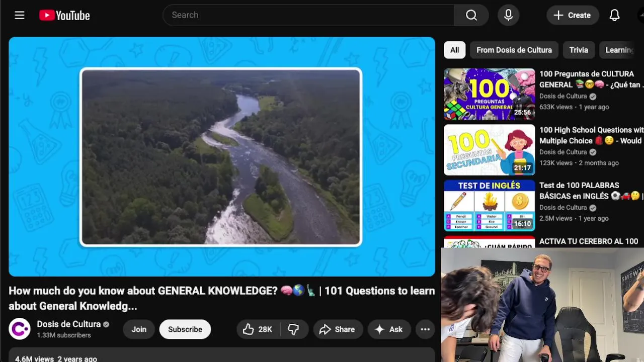Subscribe to Dosis de Cultura
Viewport: 644px width, 362px height.
tap(185, 329)
